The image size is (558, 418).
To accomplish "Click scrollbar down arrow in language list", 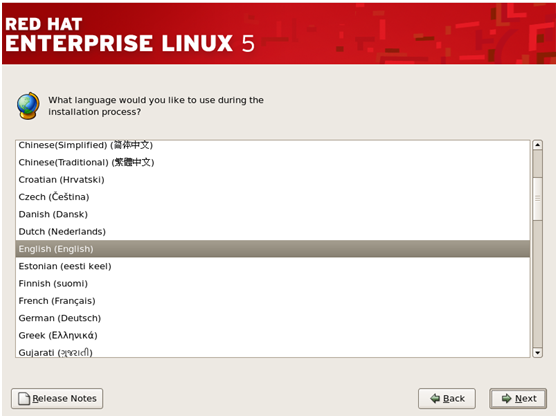I will (537, 353).
